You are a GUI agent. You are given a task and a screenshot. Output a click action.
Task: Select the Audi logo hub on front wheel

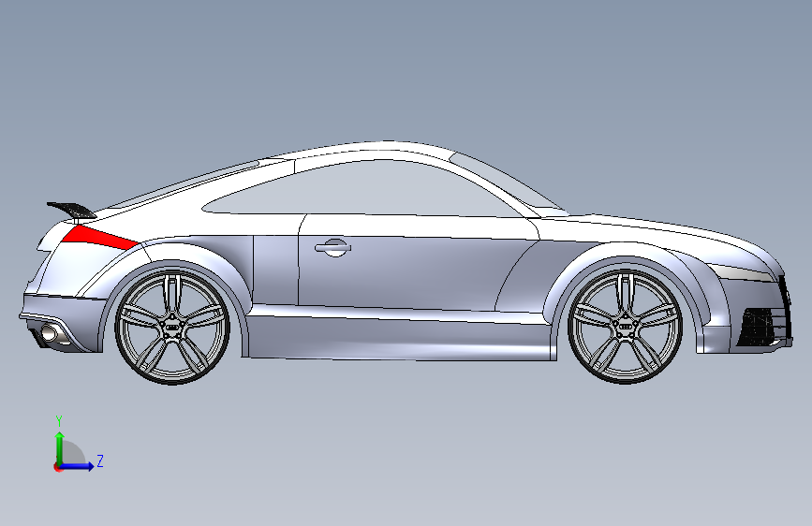[626, 326]
